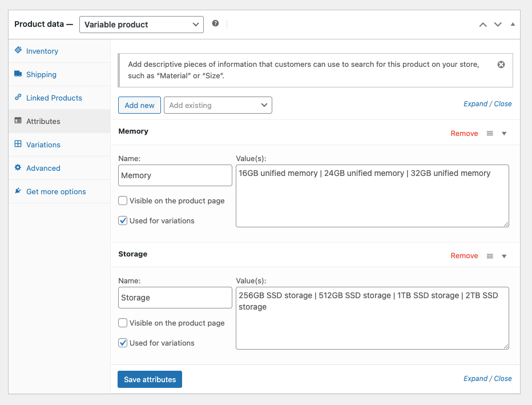Enable Storage visible on the product page
Image resolution: width=532 pixels, height=405 pixels.
123,323
